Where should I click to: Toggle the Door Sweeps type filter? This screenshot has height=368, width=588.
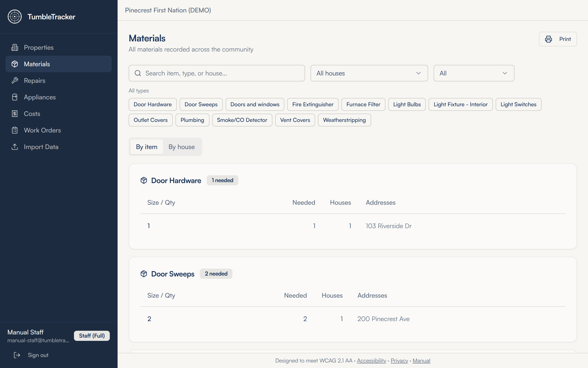(201, 104)
